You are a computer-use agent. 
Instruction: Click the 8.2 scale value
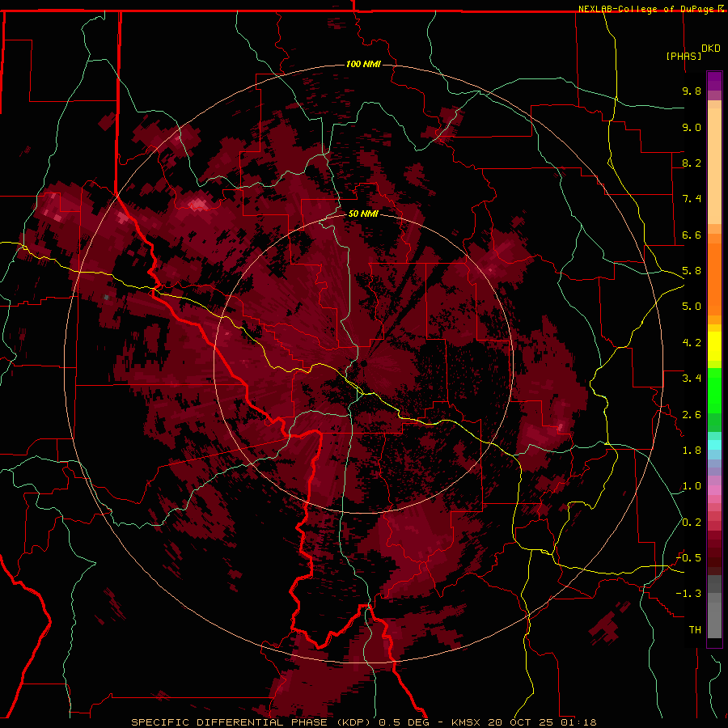pos(692,163)
